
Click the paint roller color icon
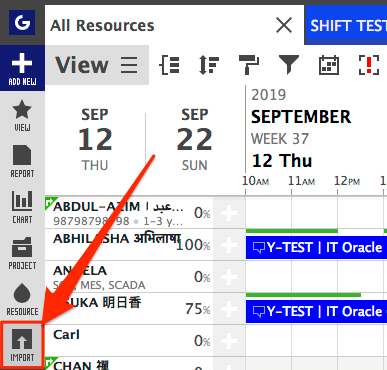click(x=249, y=65)
